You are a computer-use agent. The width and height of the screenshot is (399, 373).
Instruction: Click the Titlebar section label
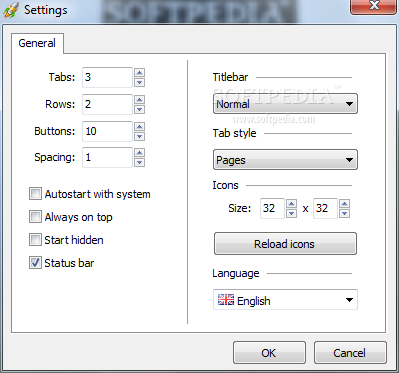[230, 77]
